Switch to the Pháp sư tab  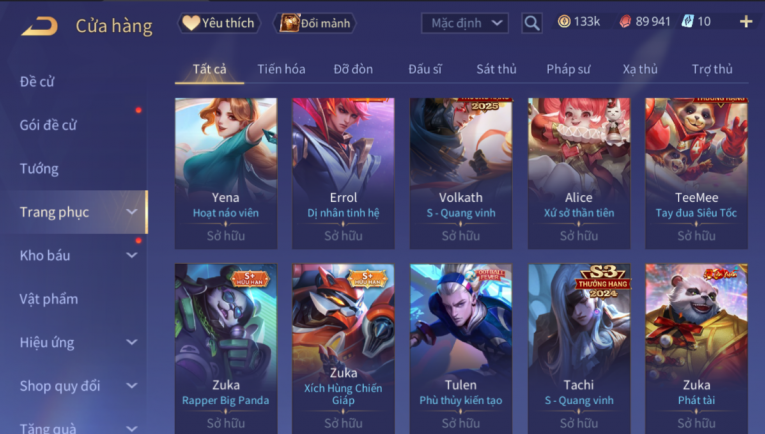[568, 69]
